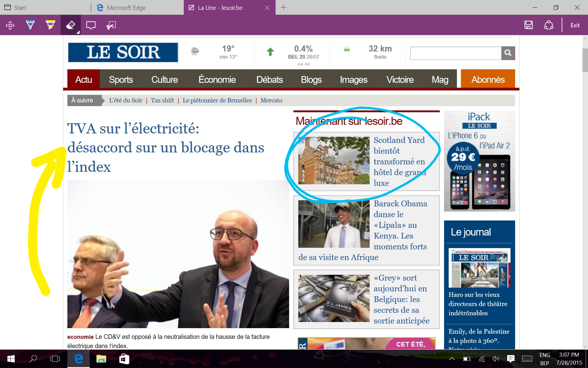
Task: Open the Blogs section
Action: (311, 79)
